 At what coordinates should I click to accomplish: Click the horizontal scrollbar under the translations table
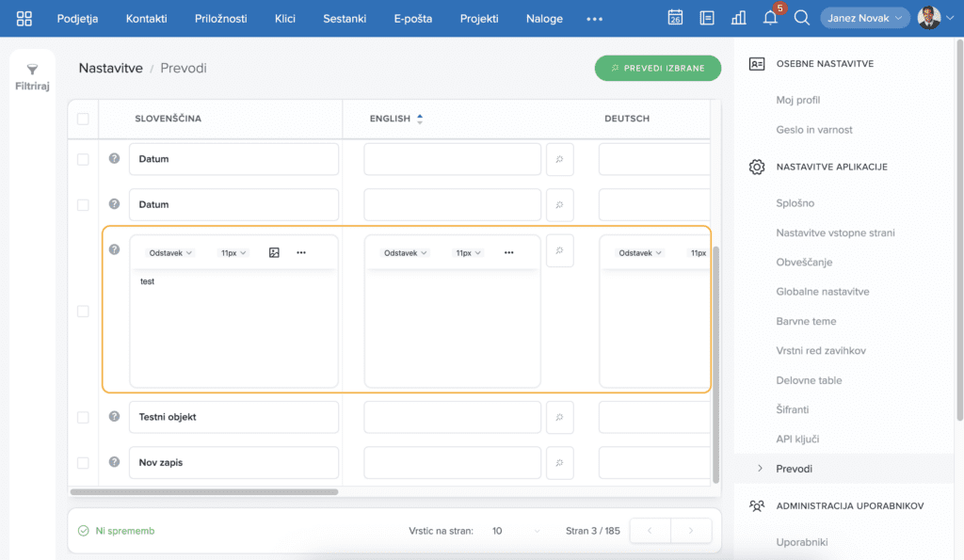pyautogui.click(x=204, y=491)
